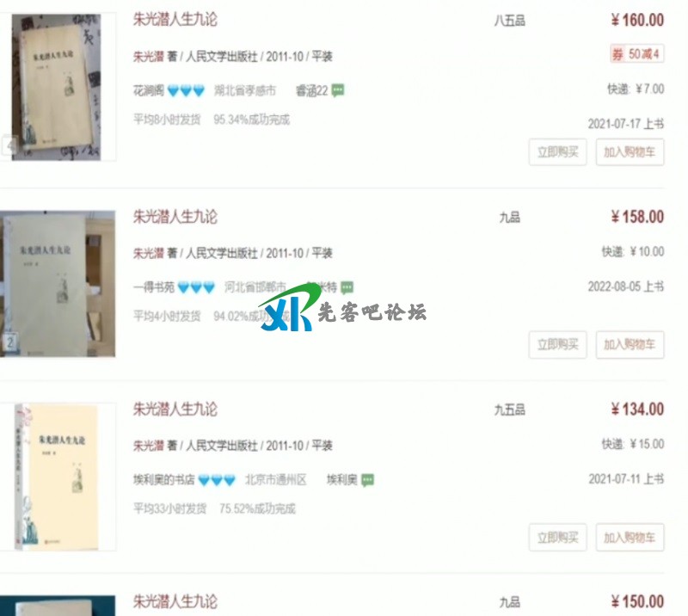Open the second listing's book cover photo
688x616 pixels.
point(58,284)
